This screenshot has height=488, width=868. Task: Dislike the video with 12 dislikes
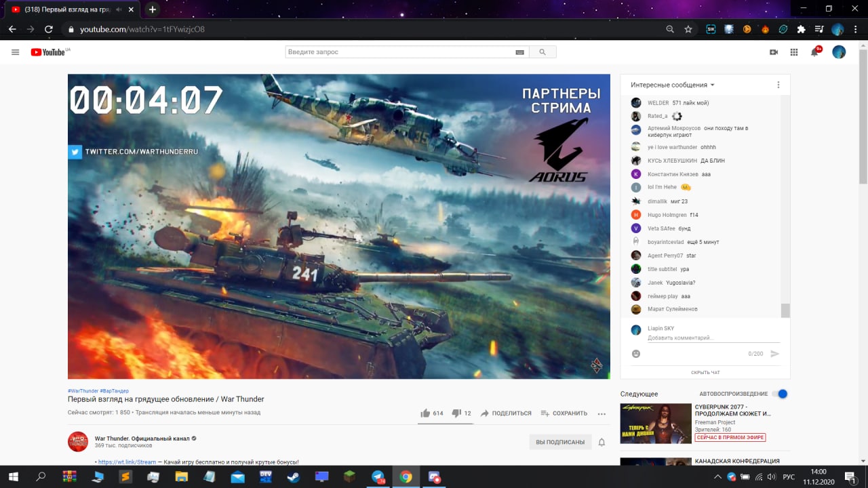(x=461, y=413)
